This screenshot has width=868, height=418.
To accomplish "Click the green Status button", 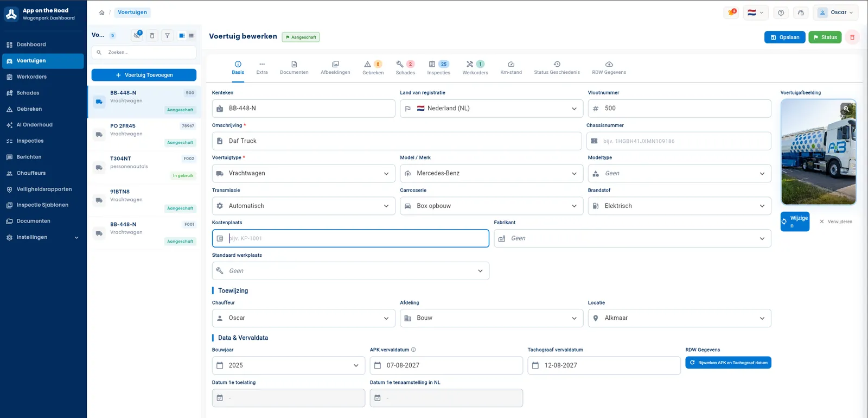I will [825, 37].
